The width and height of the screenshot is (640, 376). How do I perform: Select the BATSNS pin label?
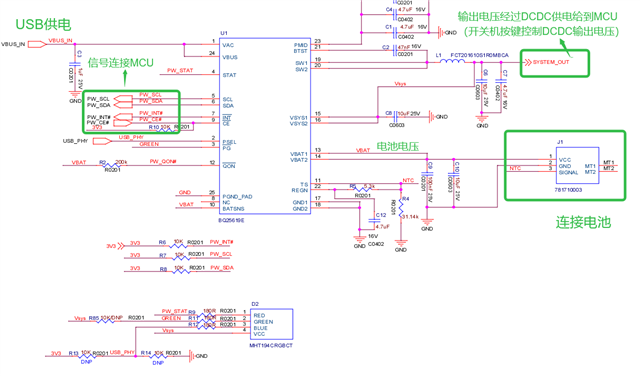233,209
